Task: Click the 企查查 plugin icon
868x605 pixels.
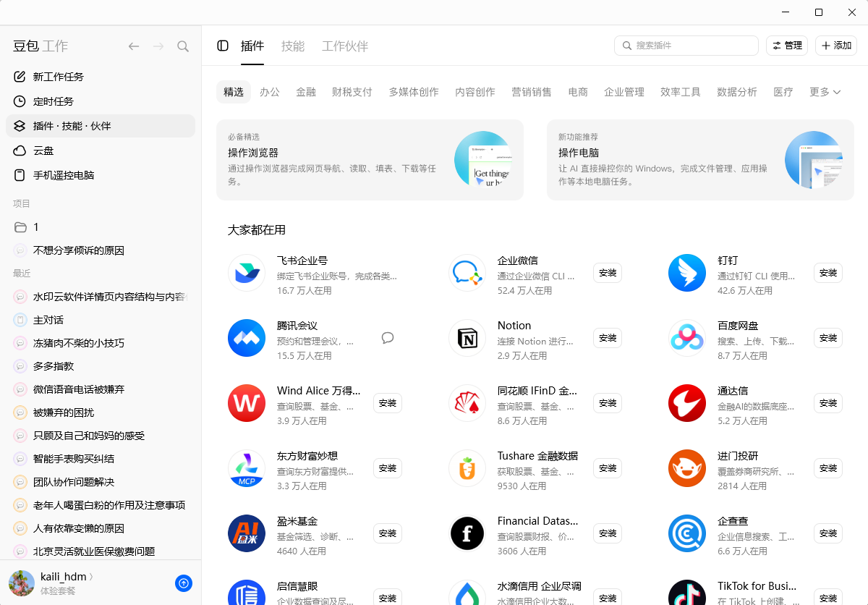Action: (x=687, y=533)
